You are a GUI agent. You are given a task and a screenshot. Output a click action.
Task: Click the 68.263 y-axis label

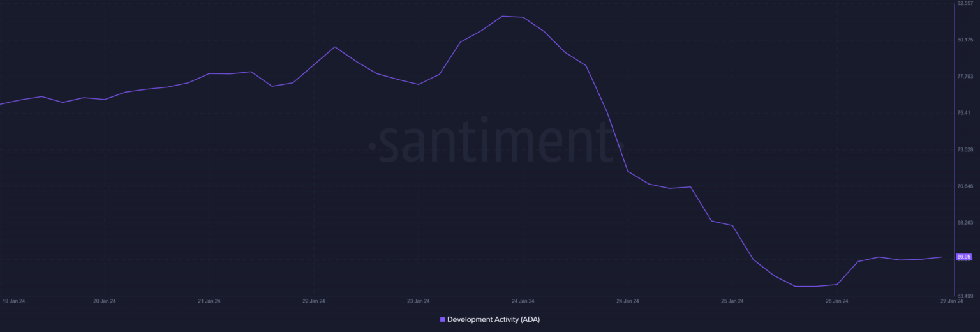pyautogui.click(x=965, y=223)
